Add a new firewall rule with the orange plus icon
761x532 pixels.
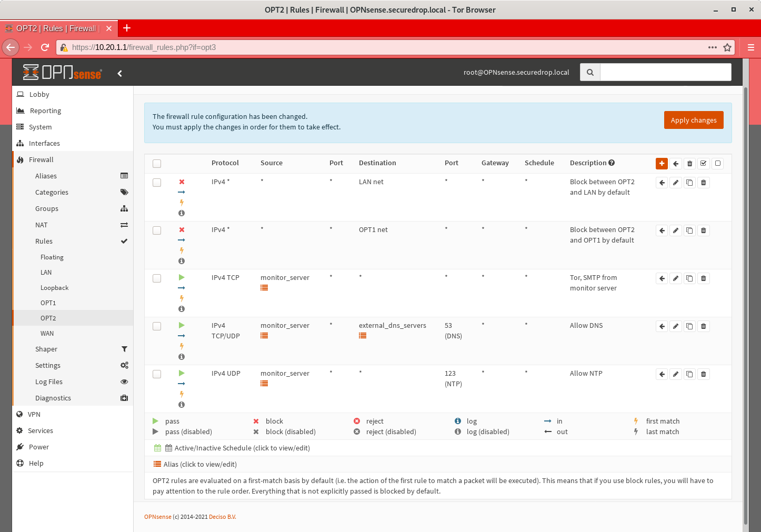[662, 163]
